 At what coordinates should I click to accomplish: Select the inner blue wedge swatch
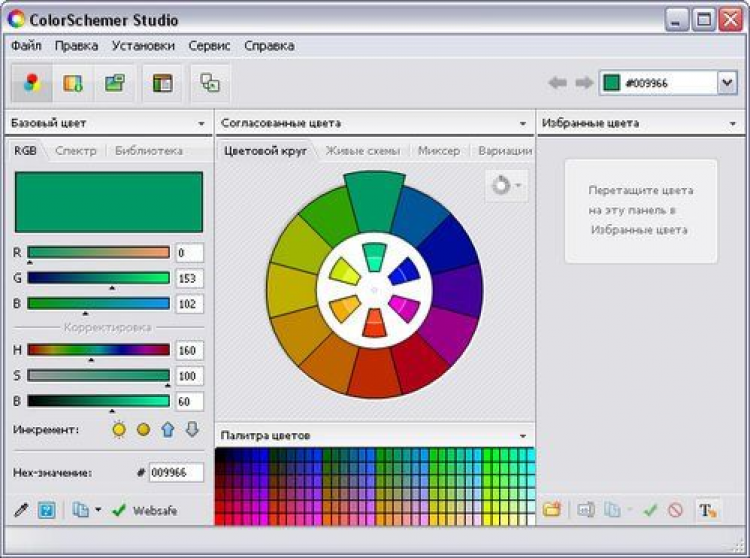pos(404,271)
